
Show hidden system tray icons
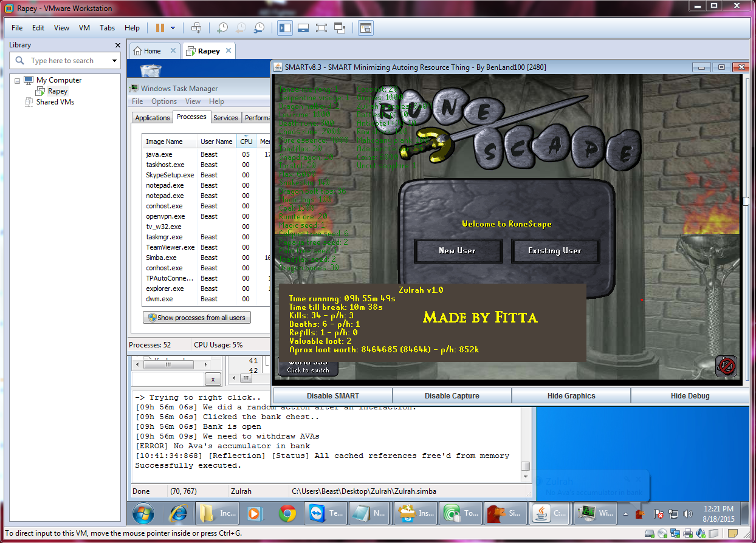click(x=626, y=514)
